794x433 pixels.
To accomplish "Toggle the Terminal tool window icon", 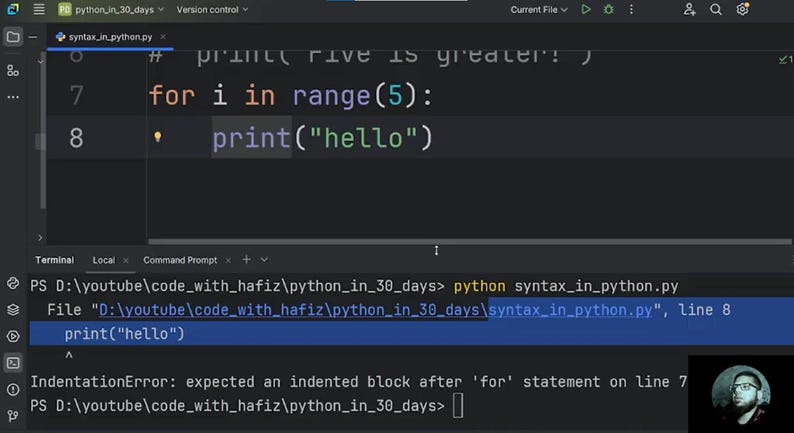I will click(x=13, y=363).
